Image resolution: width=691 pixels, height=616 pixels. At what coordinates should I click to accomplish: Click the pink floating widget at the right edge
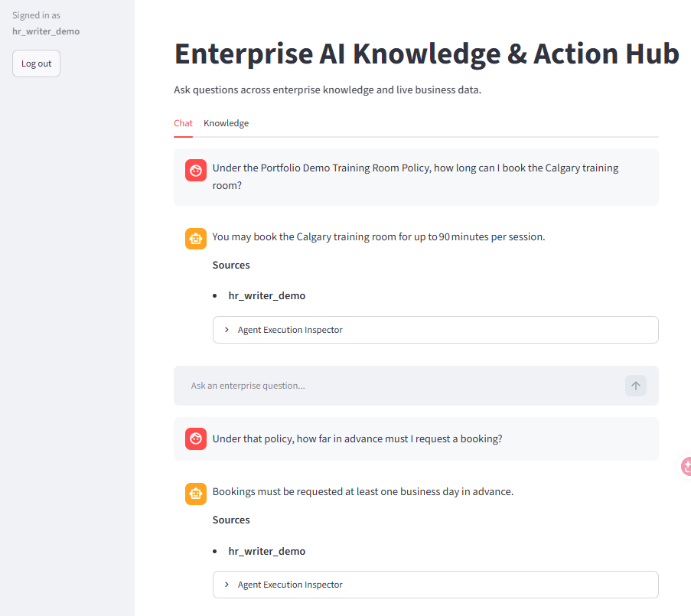click(686, 467)
